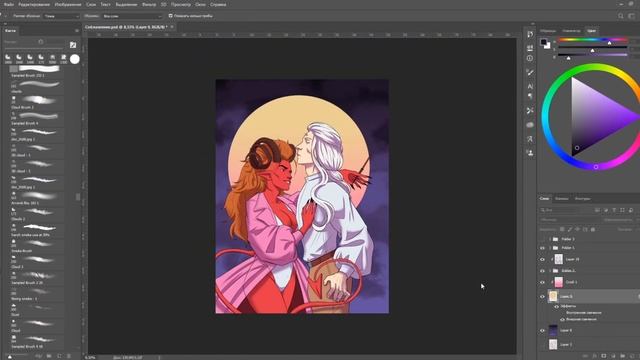Open the Character panel icon
This screenshot has width=640, height=360.
[x=530, y=87]
